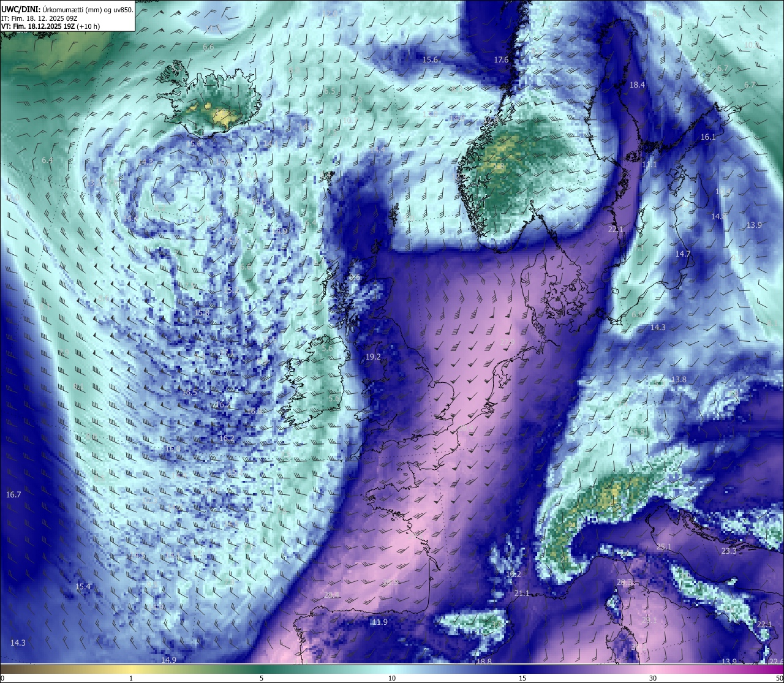The width and height of the screenshot is (784, 683).
Task: Click the 16.7 value at left edge
Action: click(x=13, y=494)
